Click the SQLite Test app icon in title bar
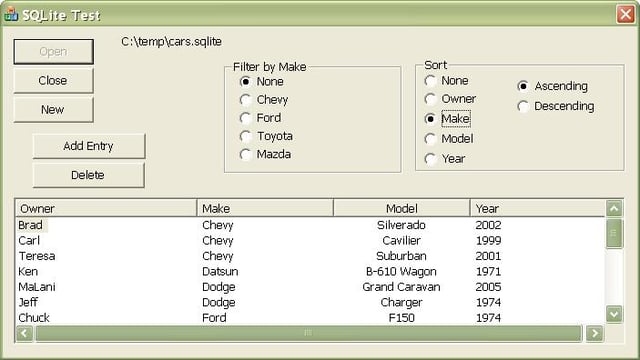Viewport: 640px width, 360px height. coord(11,14)
